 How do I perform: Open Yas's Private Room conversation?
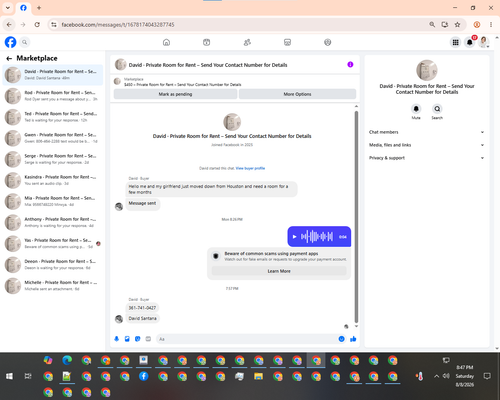[x=53, y=243]
